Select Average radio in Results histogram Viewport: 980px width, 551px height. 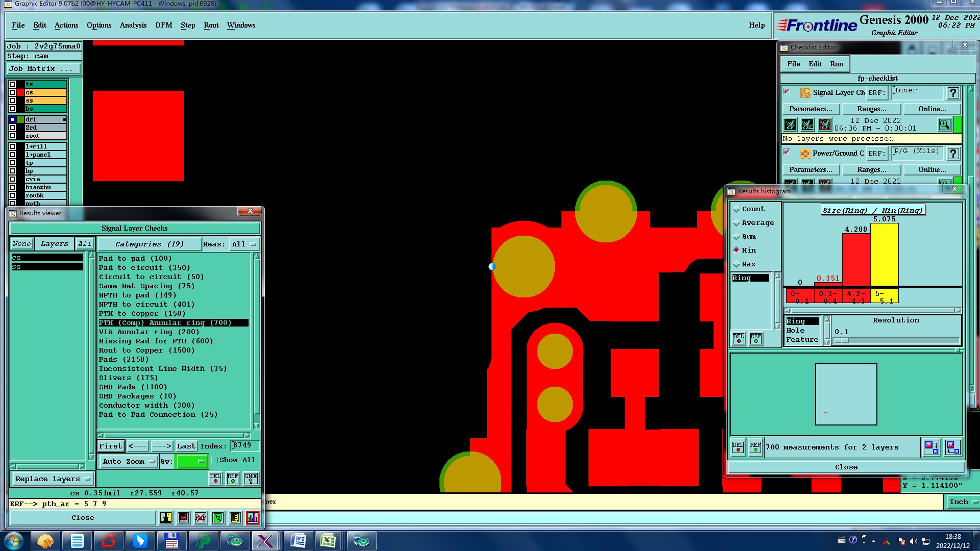tap(737, 223)
